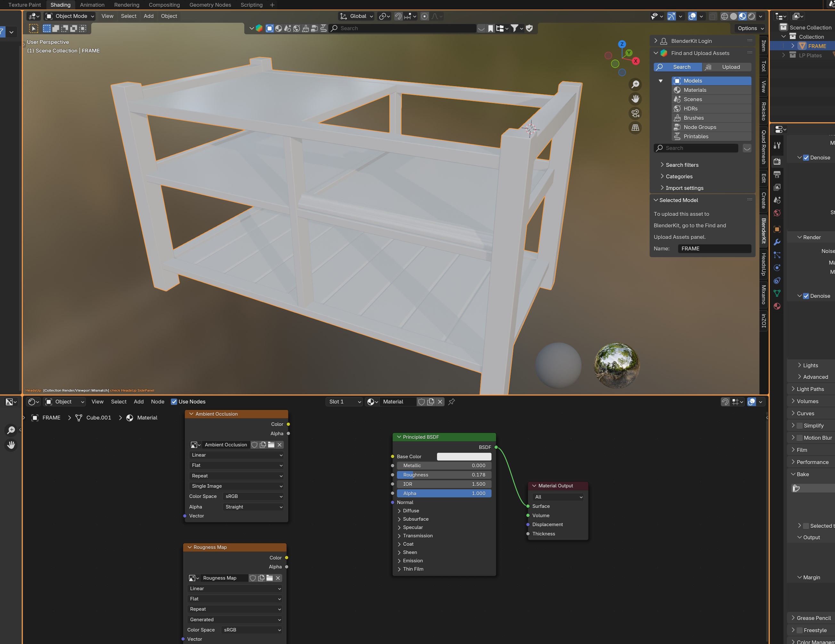The height and width of the screenshot is (644, 835).
Task: Toggle proportional editing in viewport header
Action: [x=424, y=16]
